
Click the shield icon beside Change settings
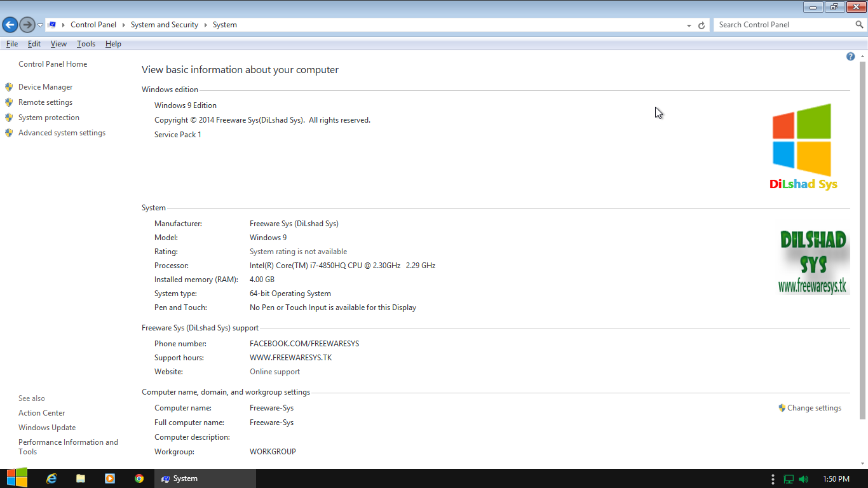782,408
